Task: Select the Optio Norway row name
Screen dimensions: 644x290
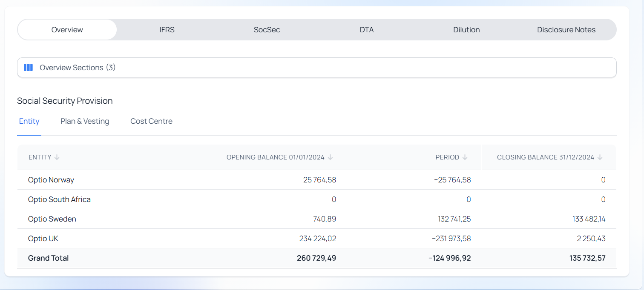Action: [51, 180]
